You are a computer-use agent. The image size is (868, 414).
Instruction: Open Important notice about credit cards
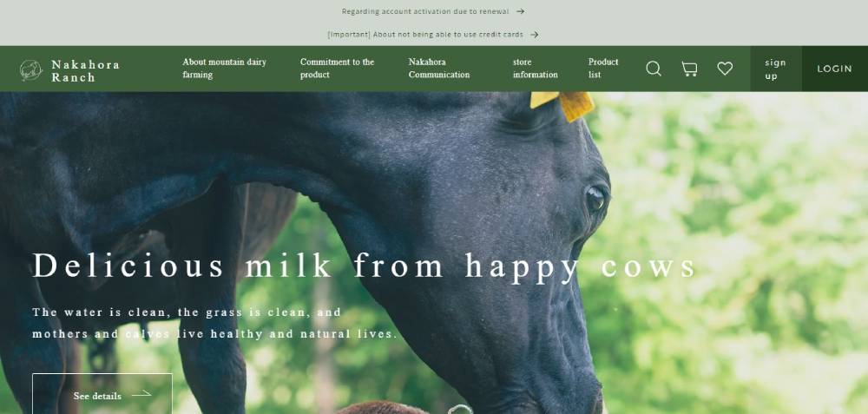(x=425, y=35)
